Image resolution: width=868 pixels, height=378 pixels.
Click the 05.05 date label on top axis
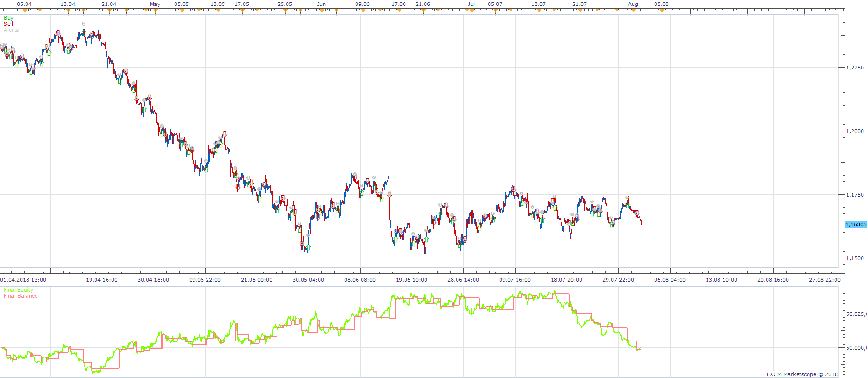(181, 4)
